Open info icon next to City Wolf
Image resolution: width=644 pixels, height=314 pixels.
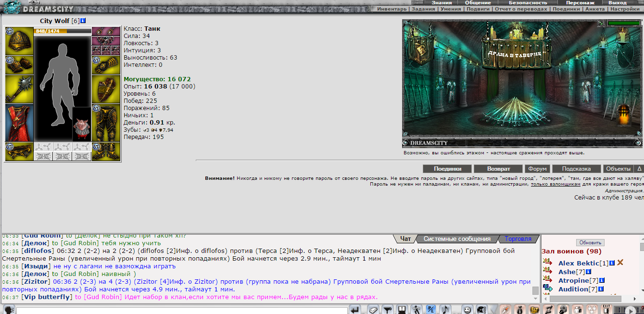83,21
